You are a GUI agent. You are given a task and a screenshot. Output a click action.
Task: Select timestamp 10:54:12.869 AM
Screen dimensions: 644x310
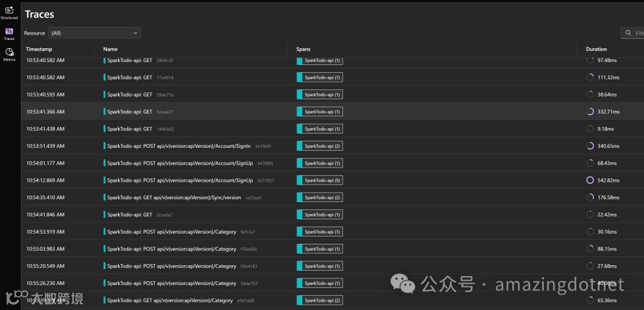(x=45, y=180)
